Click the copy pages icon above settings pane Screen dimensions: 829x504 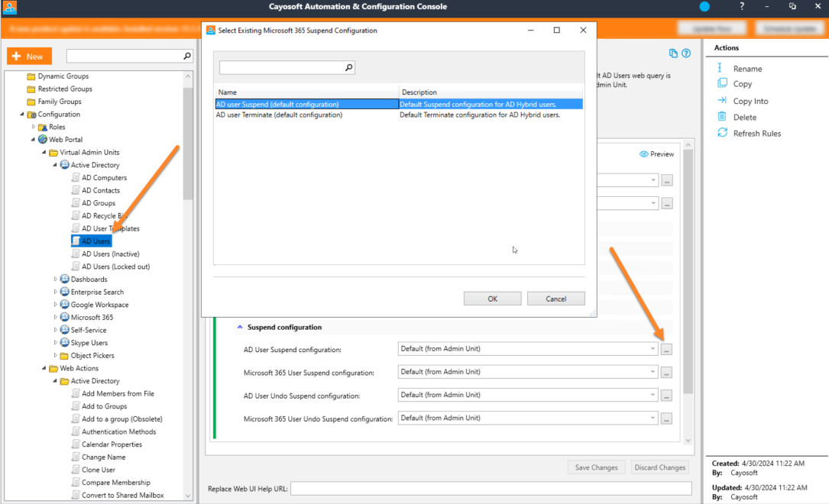point(673,53)
